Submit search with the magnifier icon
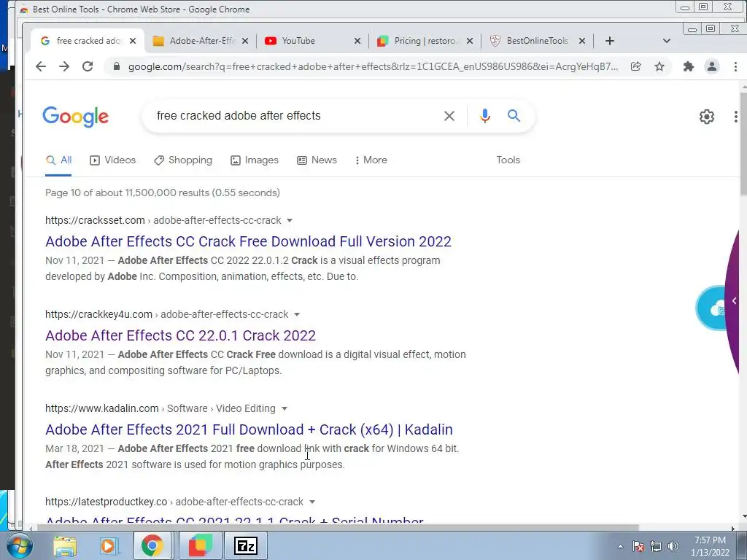The image size is (747, 560). (x=514, y=115)
